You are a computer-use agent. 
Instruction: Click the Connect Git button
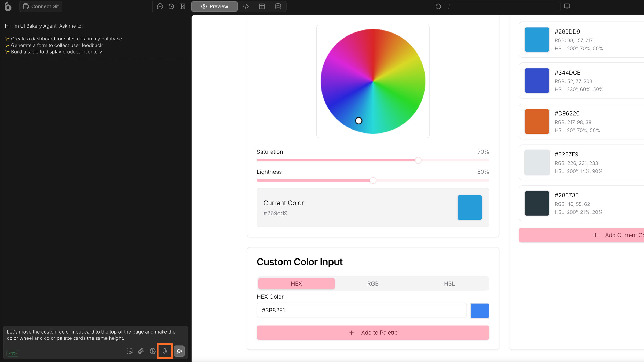click(x=41, y=6)
